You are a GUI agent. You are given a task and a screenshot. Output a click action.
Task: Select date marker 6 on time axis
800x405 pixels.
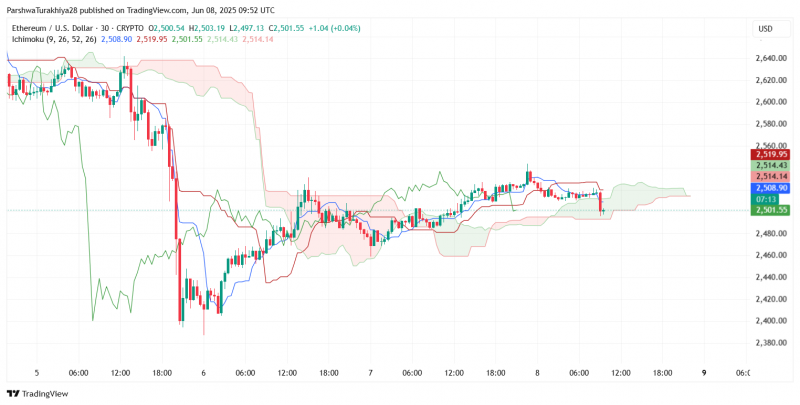pos(204,373)
